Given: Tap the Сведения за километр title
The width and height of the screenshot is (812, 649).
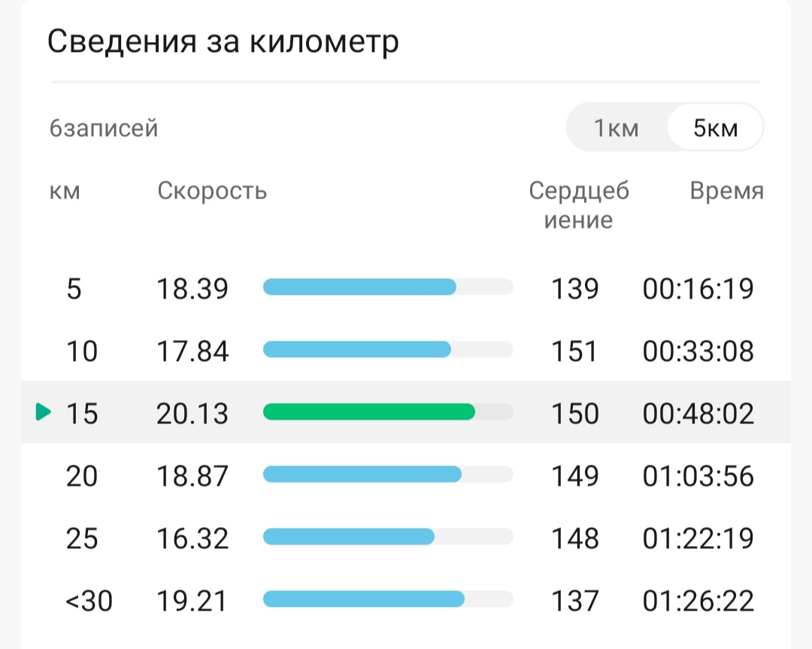Looking at the screenshot, I should click(x=223, y=41).
